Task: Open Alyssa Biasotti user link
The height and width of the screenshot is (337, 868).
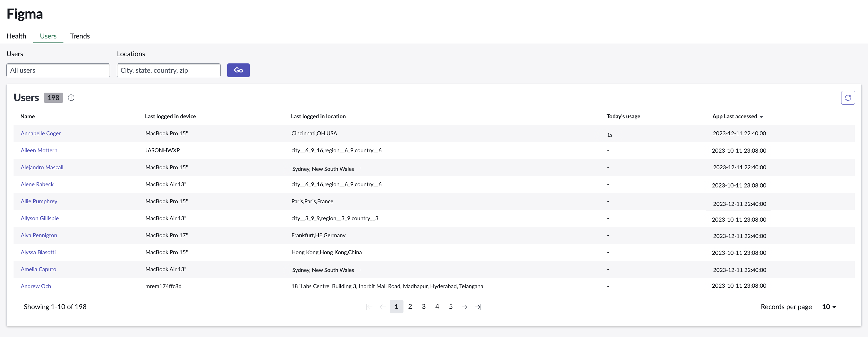Action: point(38,252)
